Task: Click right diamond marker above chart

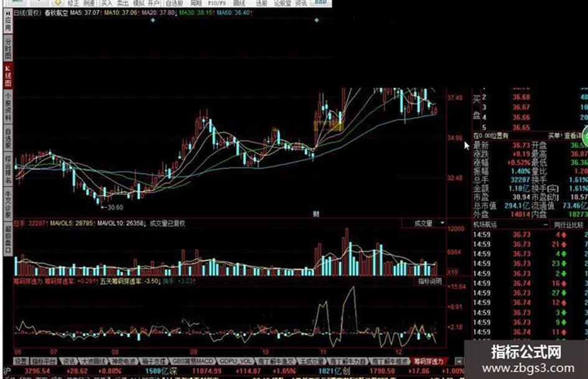Action: pos(317,20)
